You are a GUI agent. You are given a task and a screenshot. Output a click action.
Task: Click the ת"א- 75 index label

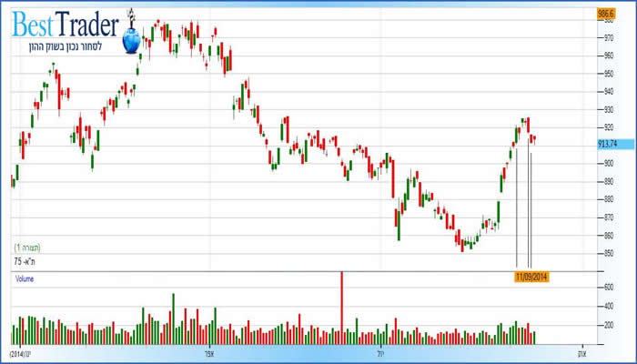coord(24,261)
